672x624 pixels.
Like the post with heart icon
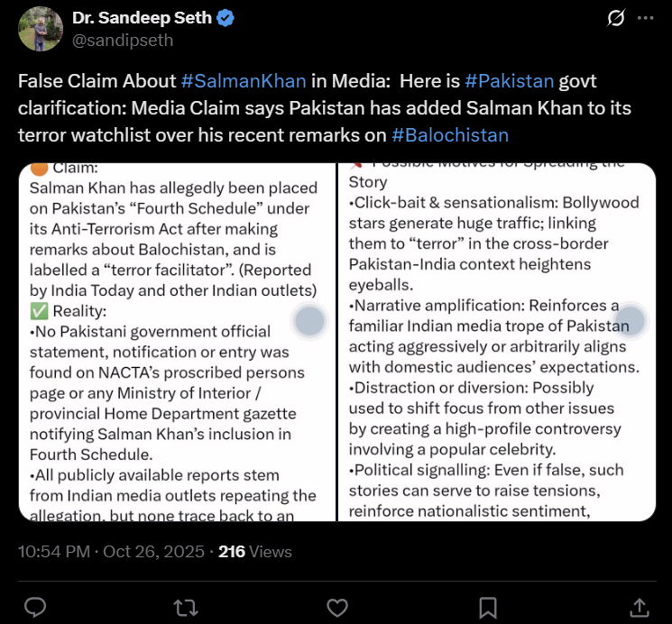337,605
